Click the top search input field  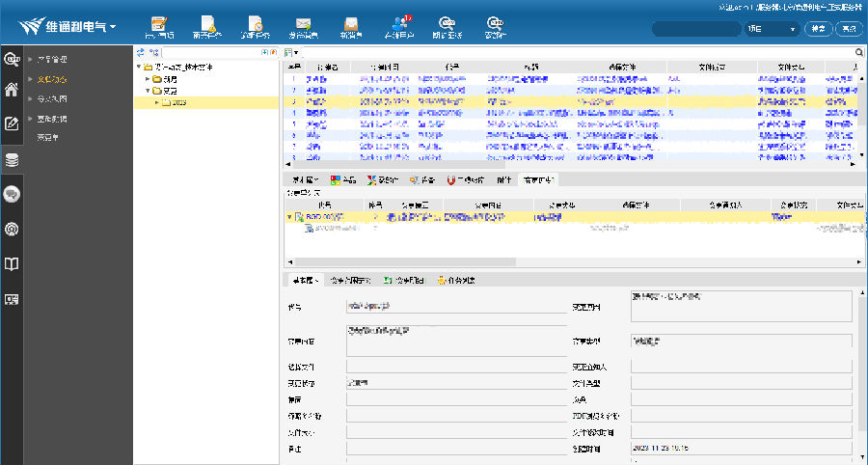pos(695,29)
